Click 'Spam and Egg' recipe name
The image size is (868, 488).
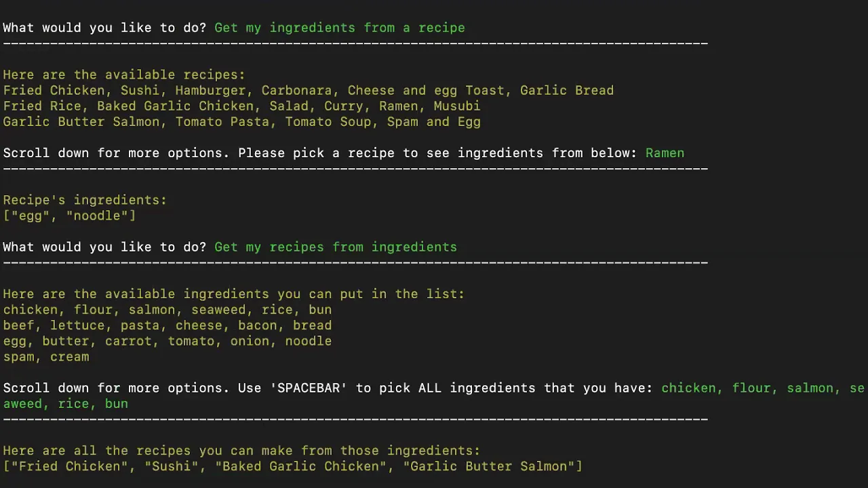click(434, 122)
